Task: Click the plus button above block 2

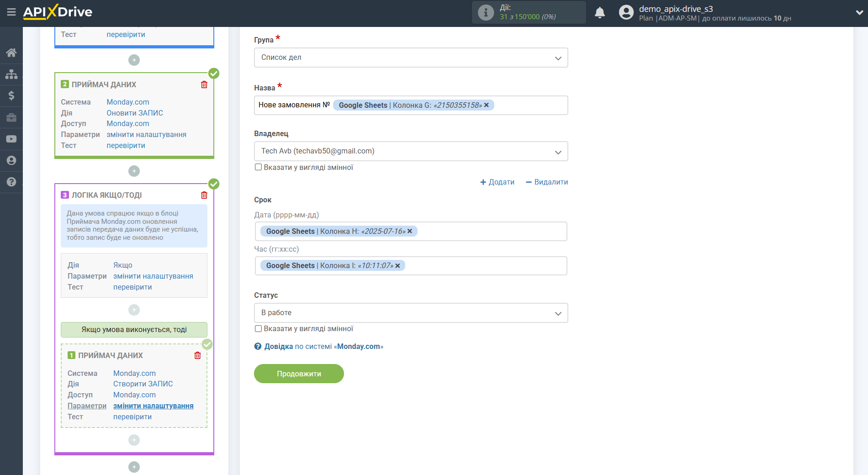Action: [134, 60]
